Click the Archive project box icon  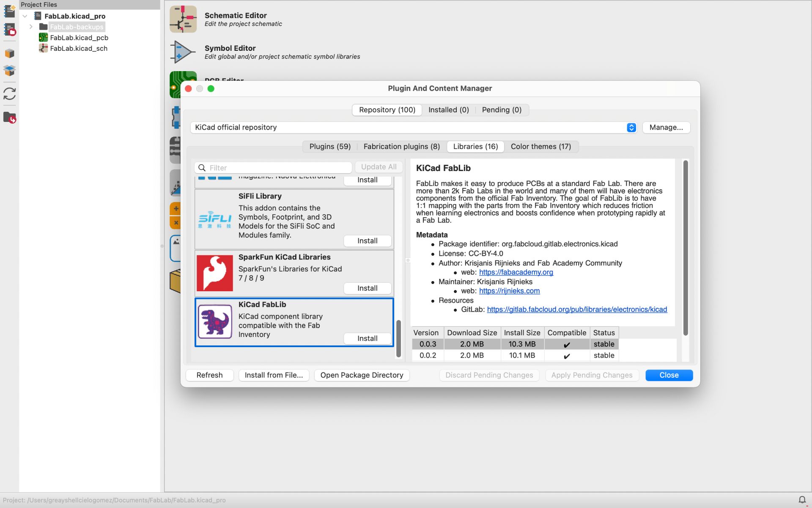[9, 53]
